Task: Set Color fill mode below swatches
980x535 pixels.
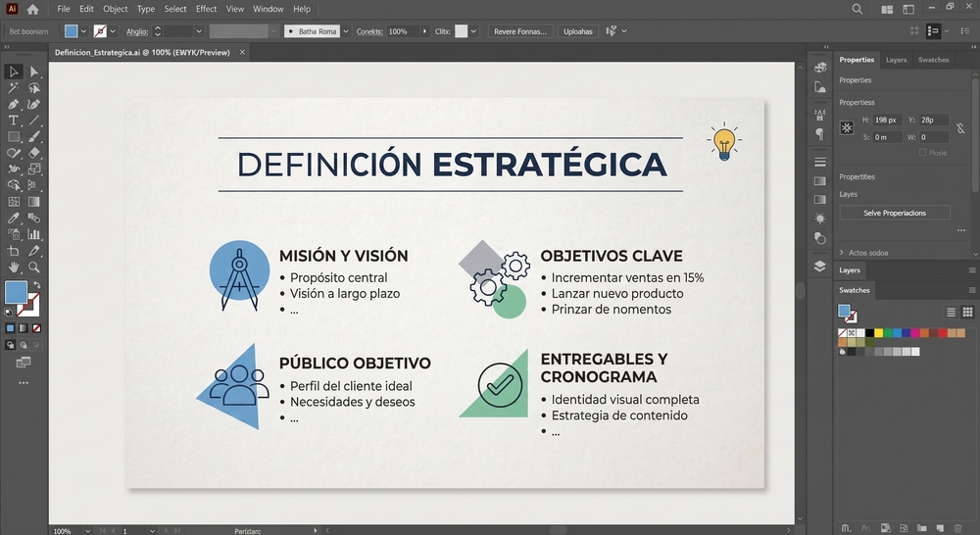Action: [x=10, y=328]
